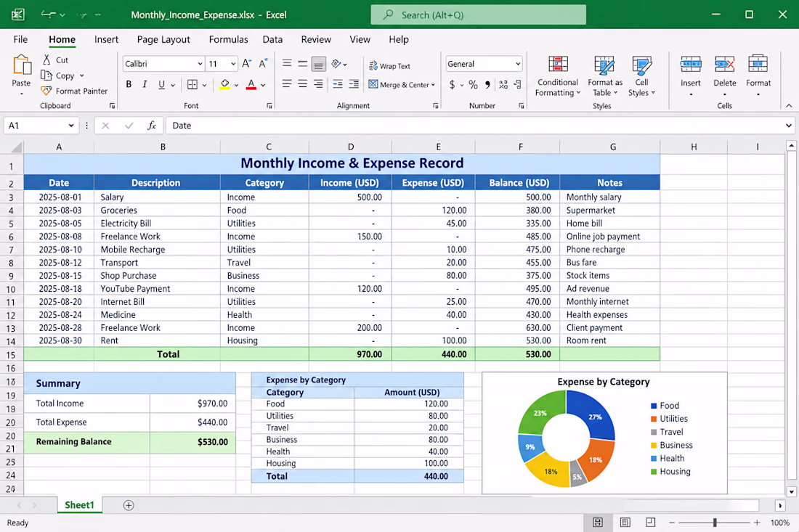Click the Paste clipboard icon

[x=21, y=65]
